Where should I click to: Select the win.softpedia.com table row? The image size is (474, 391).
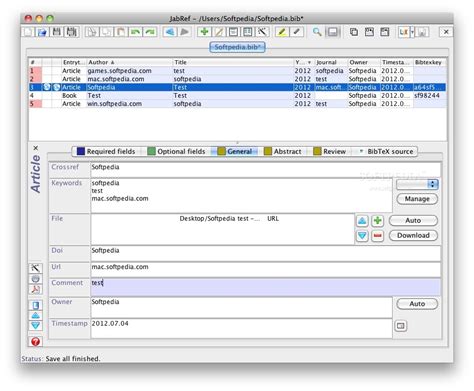click(237, 104)
